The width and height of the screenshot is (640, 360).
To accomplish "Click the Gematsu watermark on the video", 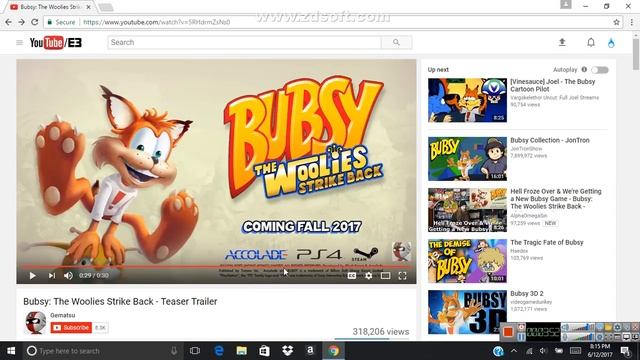I will click(402, 251).
